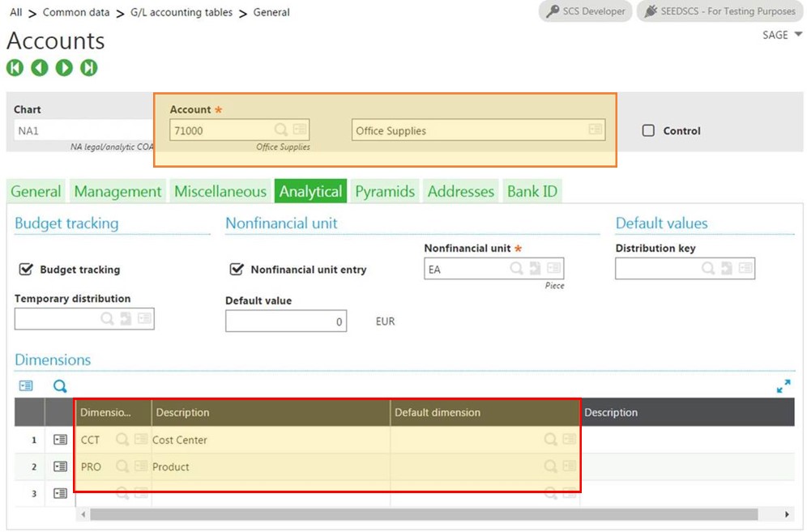807x532 pixels.
Task: Switch to the Management tab
Action: coord(117,191)
